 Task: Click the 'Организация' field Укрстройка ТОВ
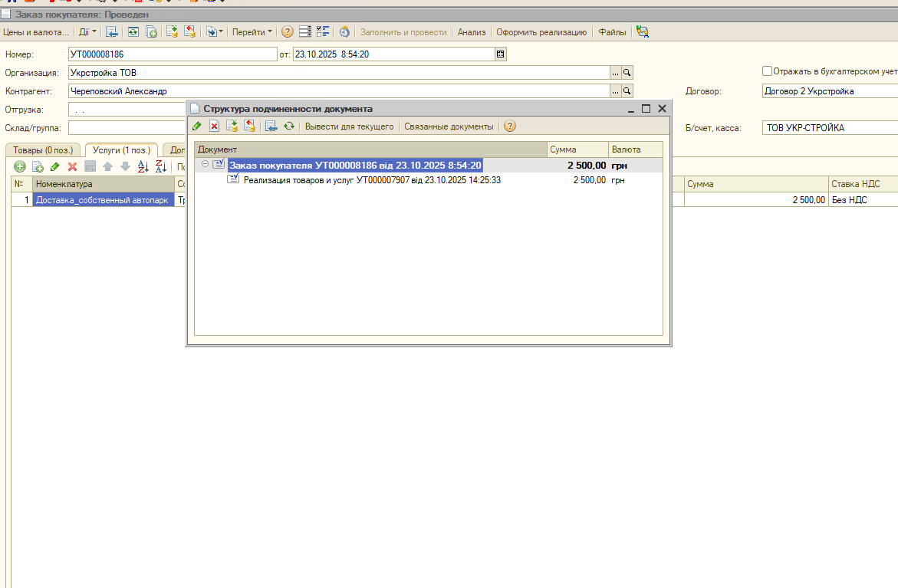[339, 73]
